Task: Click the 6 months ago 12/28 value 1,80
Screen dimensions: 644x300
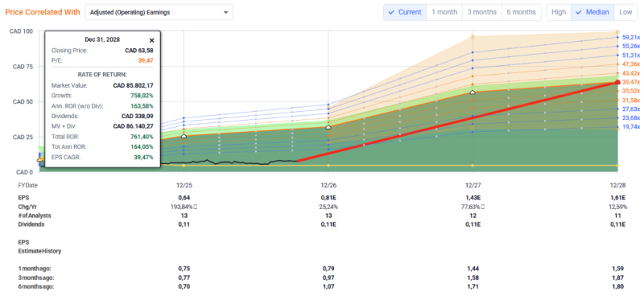Action: (x=617, y=286)
